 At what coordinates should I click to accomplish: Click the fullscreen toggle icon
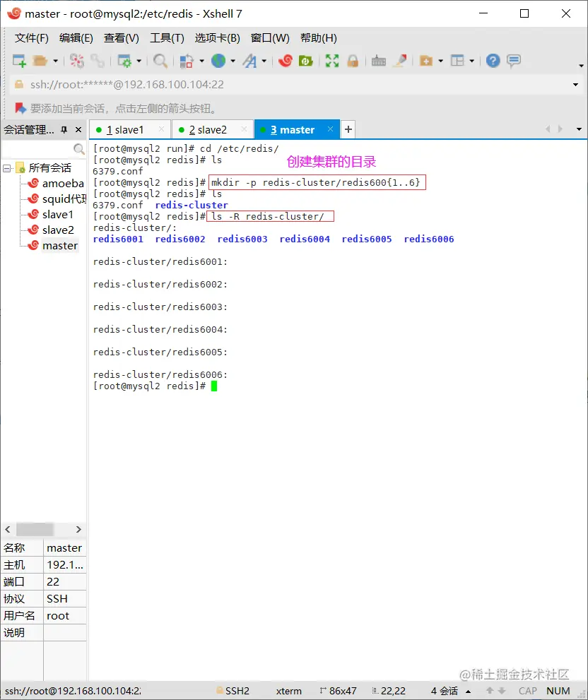tap(331, 61)
